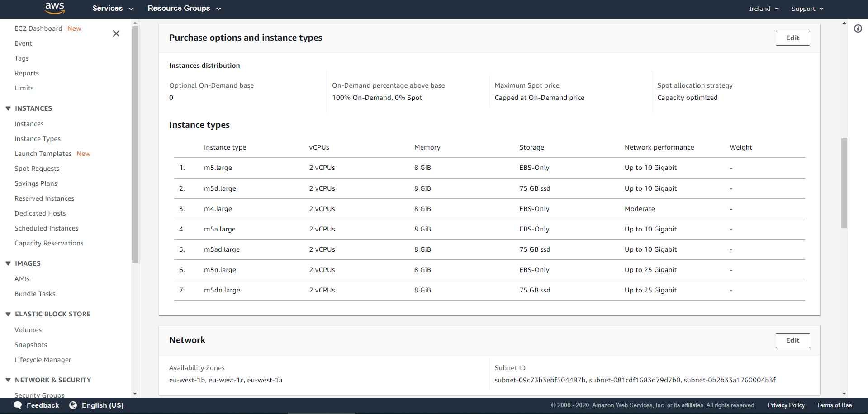Open the Support dropdown menu
This screenshot has width=868, height=414.
[807, 9]
